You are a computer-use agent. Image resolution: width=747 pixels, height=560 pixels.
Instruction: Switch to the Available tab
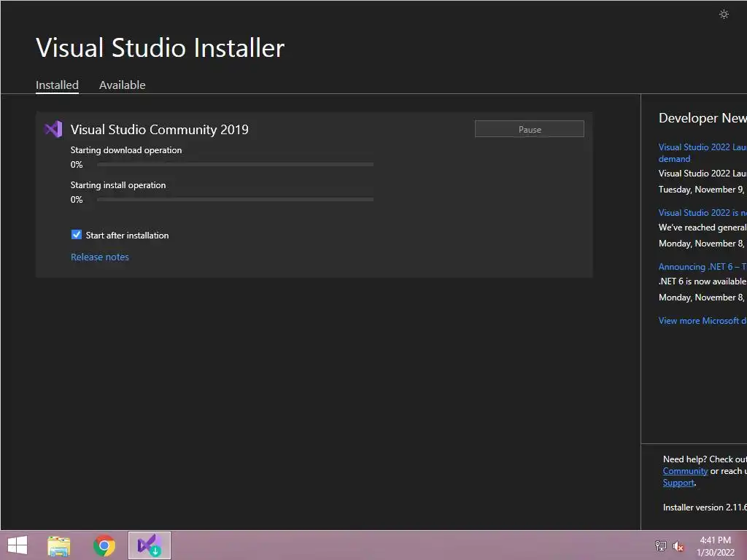(122, 85)
